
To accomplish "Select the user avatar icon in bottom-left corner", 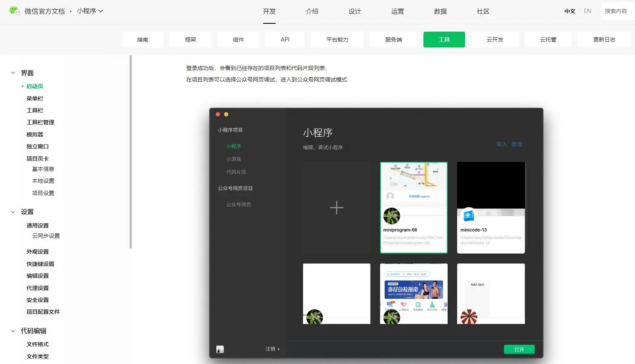I will click(x=220, y=349).
